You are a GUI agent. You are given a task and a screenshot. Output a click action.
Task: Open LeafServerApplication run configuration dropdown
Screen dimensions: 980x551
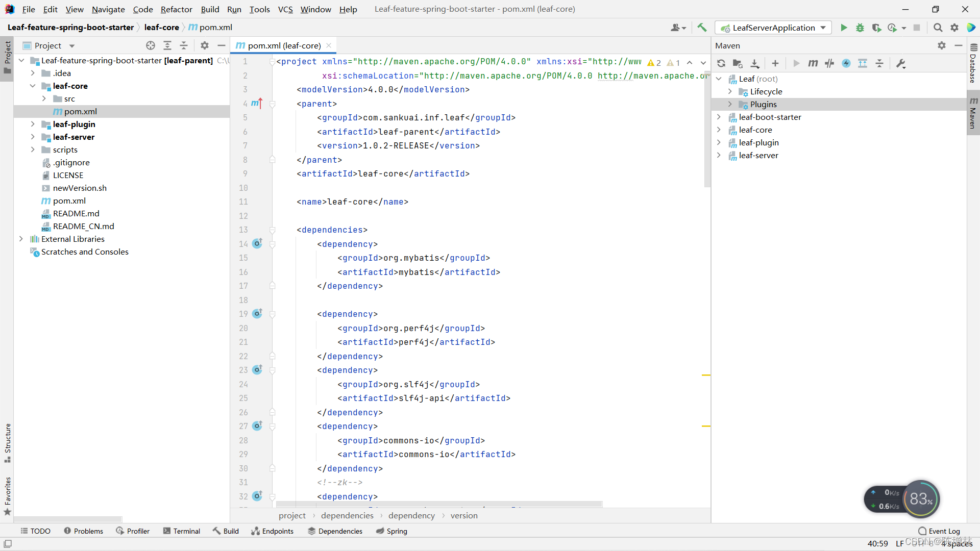tap(773, 28)
